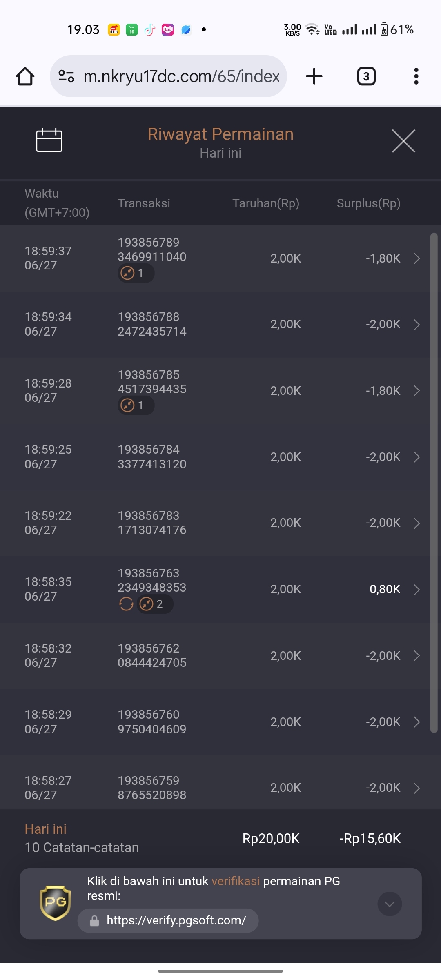Tap the free spin badge on 18:59:37 row
This screenshot has width=441, height=980.
coord(136,273)
